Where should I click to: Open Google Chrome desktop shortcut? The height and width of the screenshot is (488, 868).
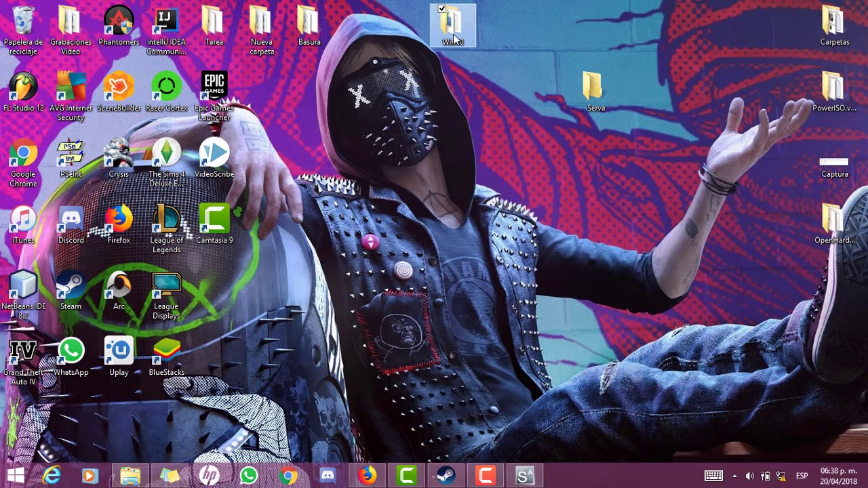[x=23, y=163]
